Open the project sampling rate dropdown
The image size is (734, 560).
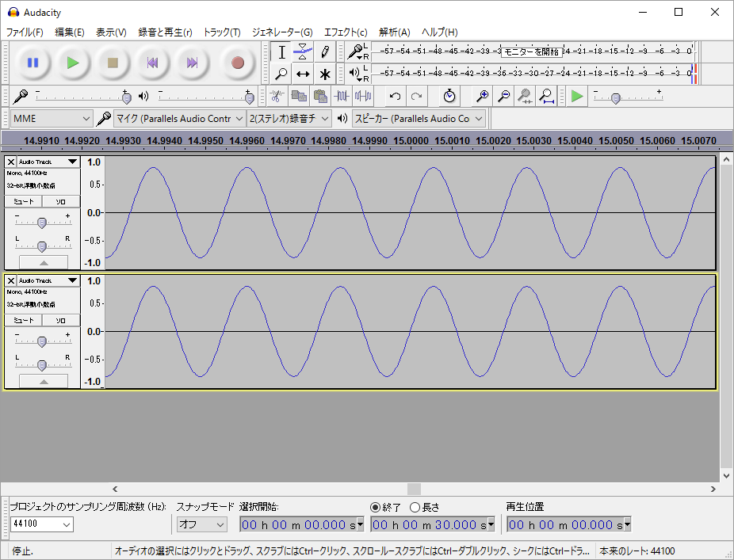tap(42, 524)
